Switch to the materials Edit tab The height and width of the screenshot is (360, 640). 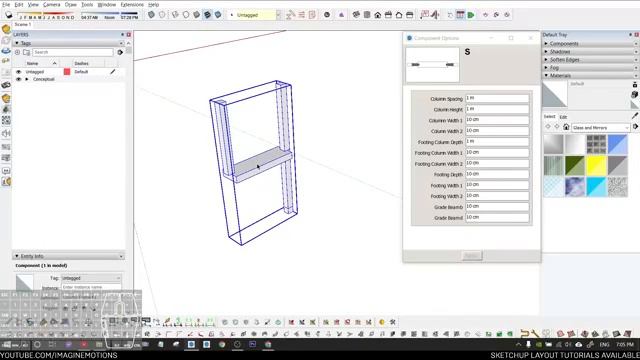563,117
